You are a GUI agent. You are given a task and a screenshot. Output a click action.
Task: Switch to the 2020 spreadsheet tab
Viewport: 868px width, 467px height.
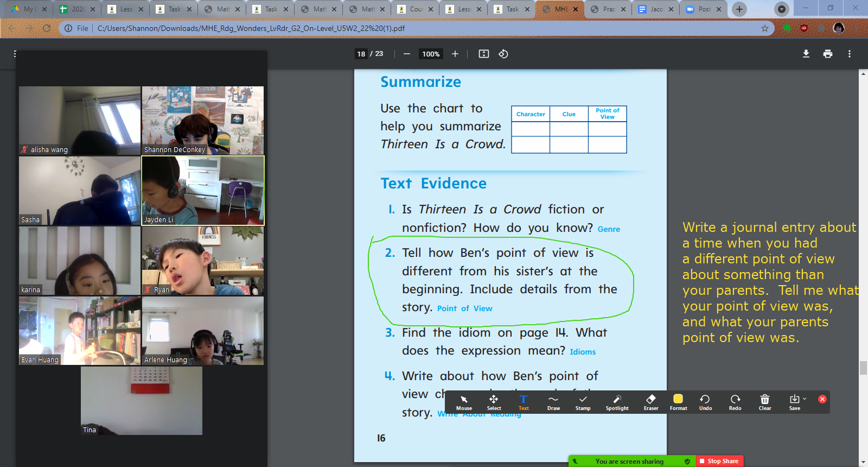point(78,9)
